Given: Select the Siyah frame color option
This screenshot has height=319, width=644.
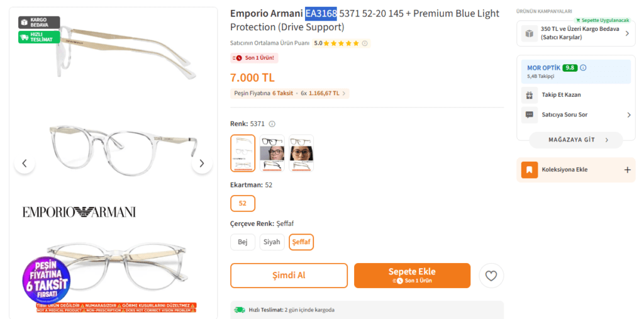Looking at the screenshot, I should pos(272,242).
